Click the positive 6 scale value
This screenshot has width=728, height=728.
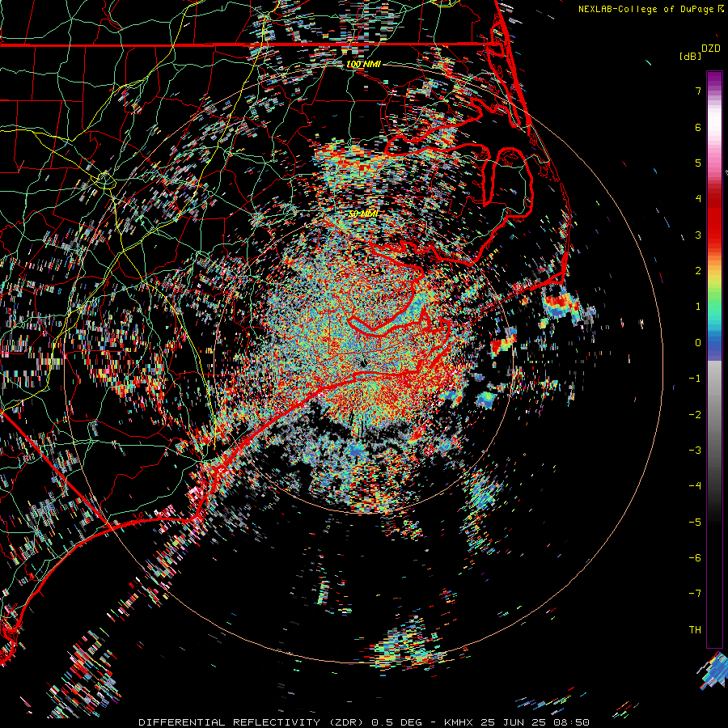(698, 127)
